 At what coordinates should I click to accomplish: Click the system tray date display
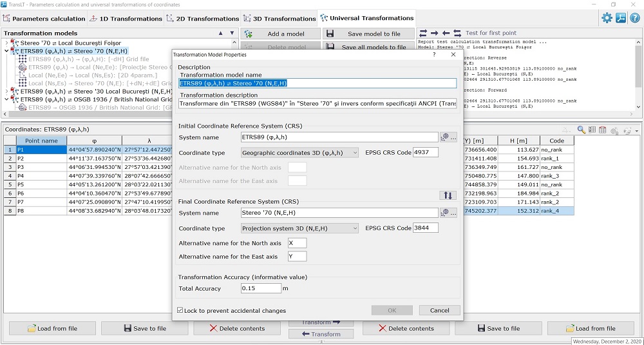point(607,341)
